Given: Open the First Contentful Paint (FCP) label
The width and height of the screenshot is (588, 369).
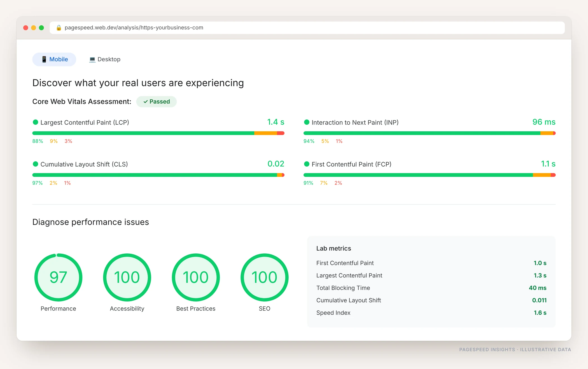Looking at the screenshot, I should 351,164.
